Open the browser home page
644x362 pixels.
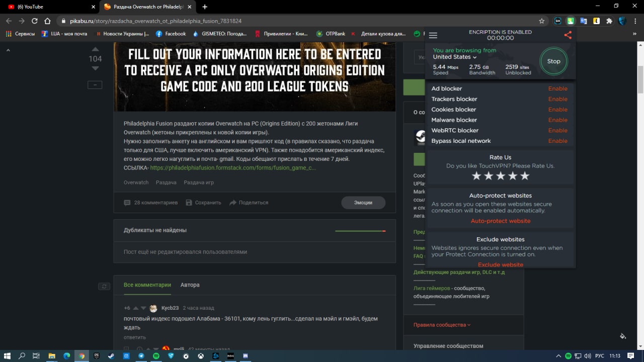click(47, 21)
